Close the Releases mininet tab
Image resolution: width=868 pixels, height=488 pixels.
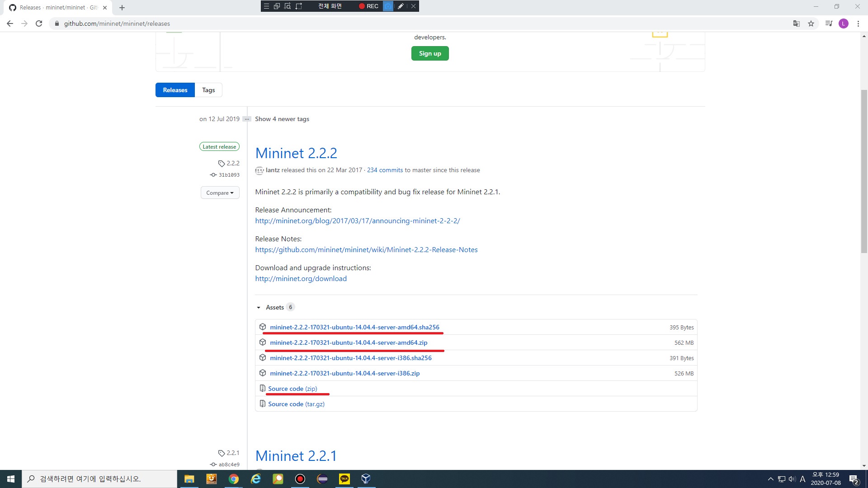click(105, 8)
